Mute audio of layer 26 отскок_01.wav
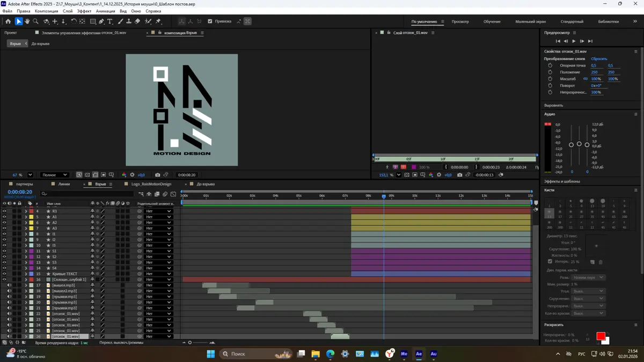Viewport: 644px width, 362px height. pyautogui.click(x=9, y=336)
